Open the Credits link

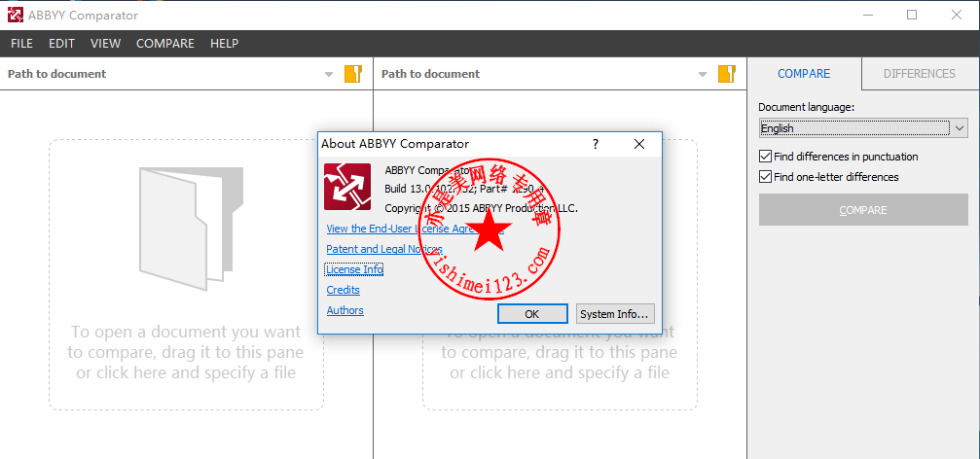(x=344, y=290)
